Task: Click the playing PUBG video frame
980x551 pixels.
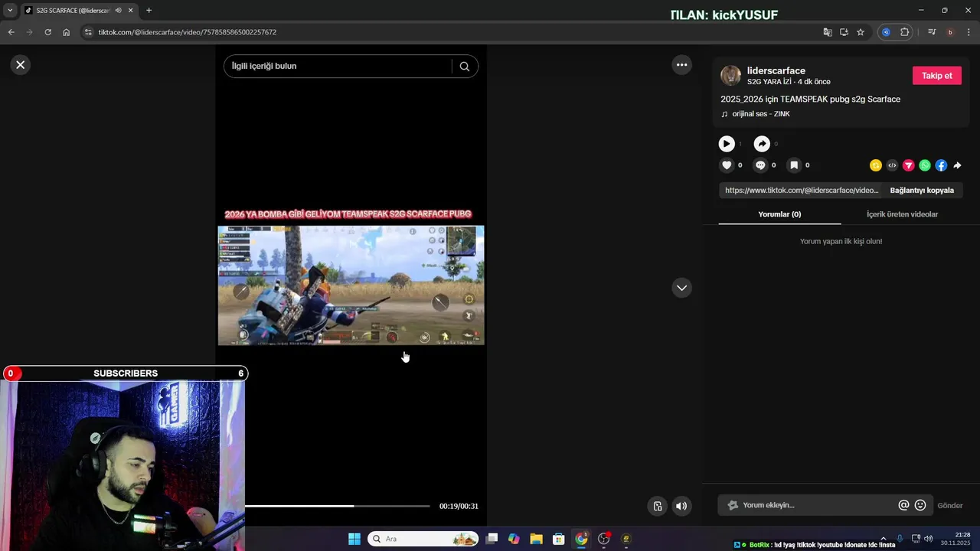Action: coord(351,285)
